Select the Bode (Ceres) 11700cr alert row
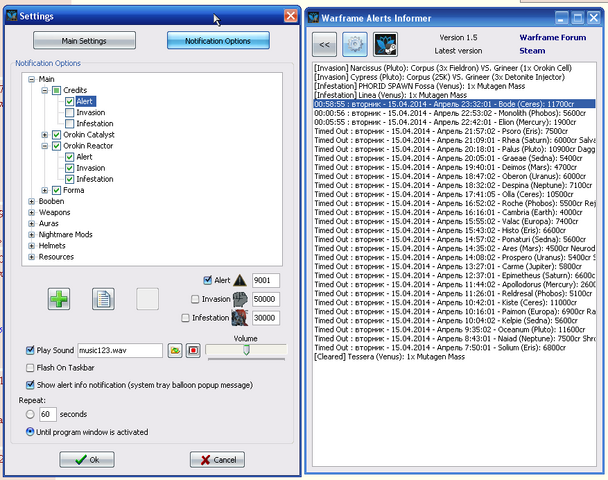 click(454, 104)
